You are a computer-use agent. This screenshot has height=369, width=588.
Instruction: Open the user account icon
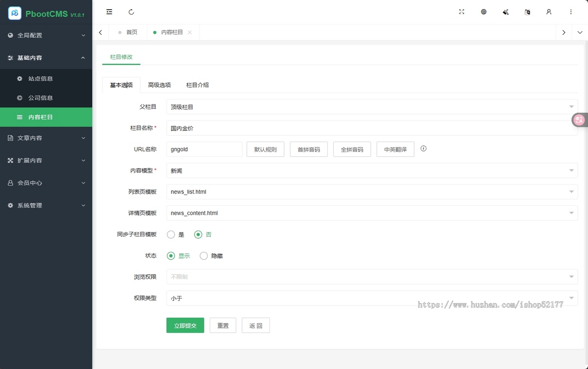click(549, 12)
